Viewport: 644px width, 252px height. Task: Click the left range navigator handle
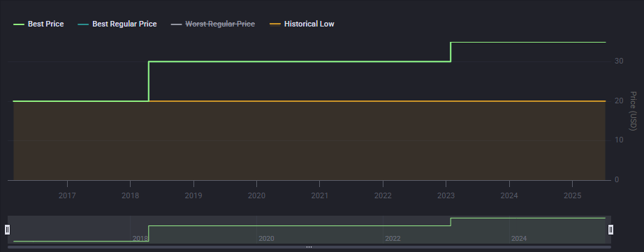pyautogui.click(x=7, y=230)
